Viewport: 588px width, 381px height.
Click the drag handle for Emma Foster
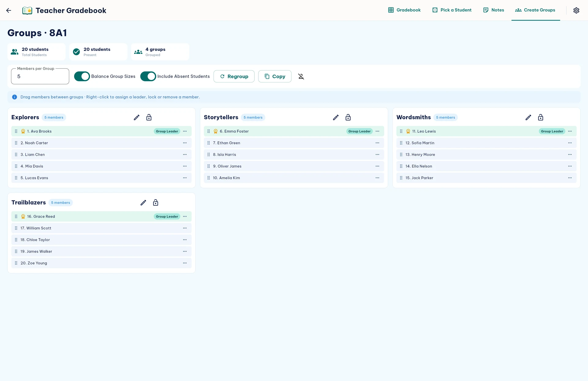209,131
